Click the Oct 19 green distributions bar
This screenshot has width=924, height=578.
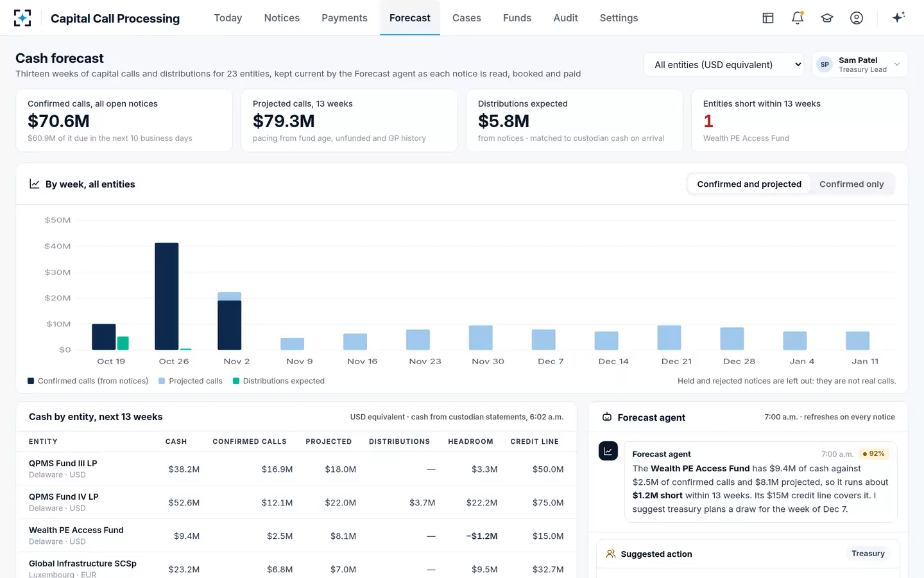point(123,343)
